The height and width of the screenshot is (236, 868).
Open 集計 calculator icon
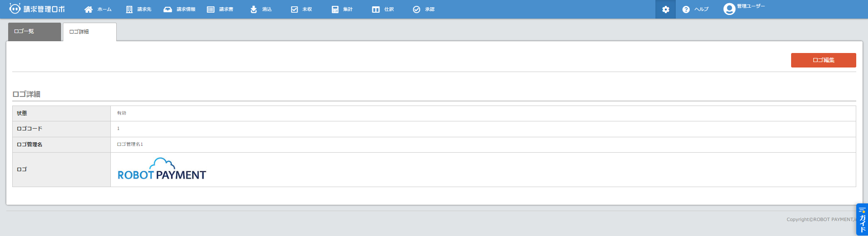click(335, 10)
